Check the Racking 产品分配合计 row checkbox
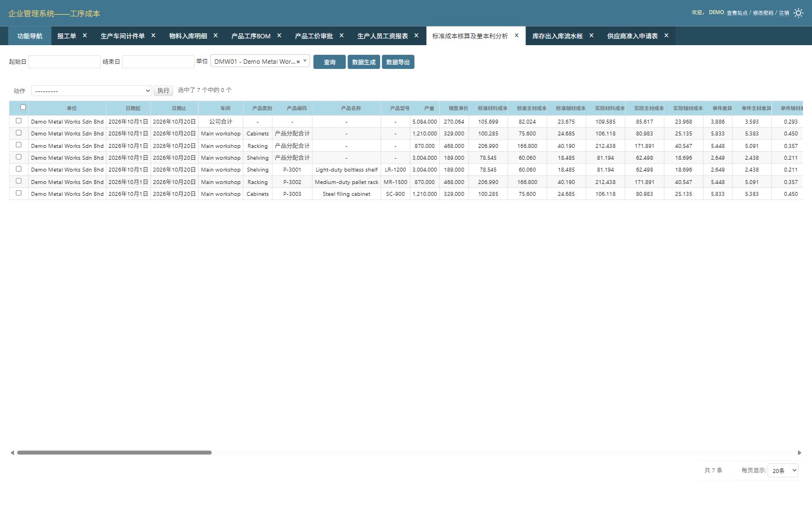Screen dimensions: 812x508 pos(19,145)
